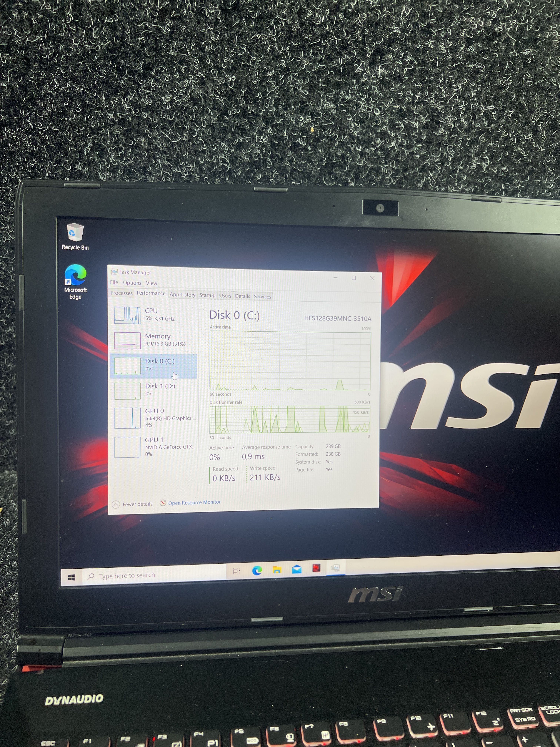Click Open Resource Monitor link
Screen dimensions: 560x747
coord(194,502)
